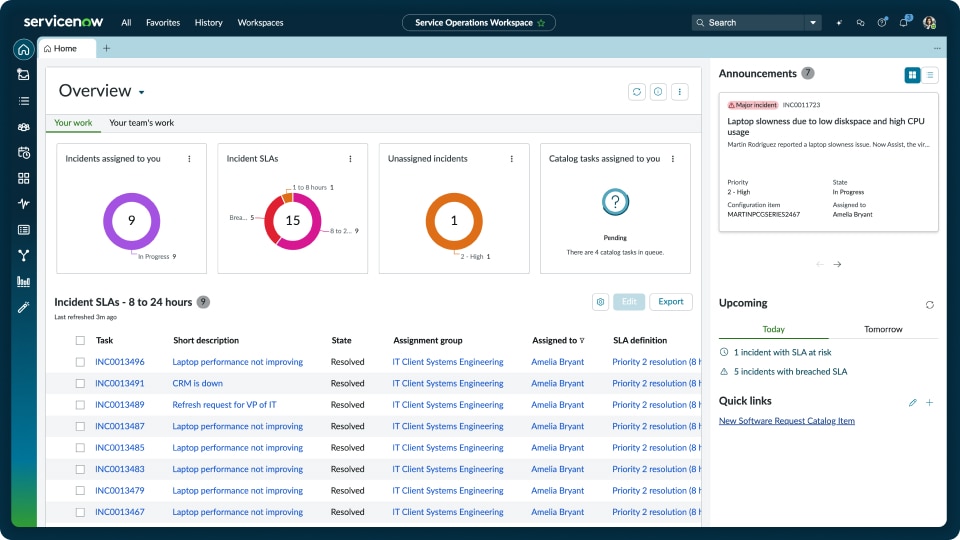Image resolution: width=960 pixels, height=540 pixels.
Task: Select the Tomorrow tab under Upcoming
Action: point(883,329)
